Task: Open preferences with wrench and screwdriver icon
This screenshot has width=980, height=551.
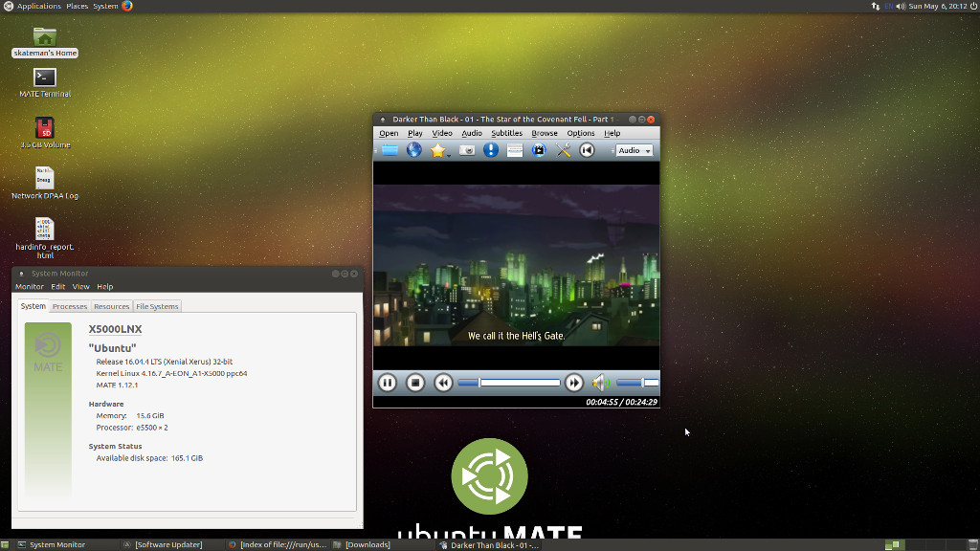Action: 563,150
